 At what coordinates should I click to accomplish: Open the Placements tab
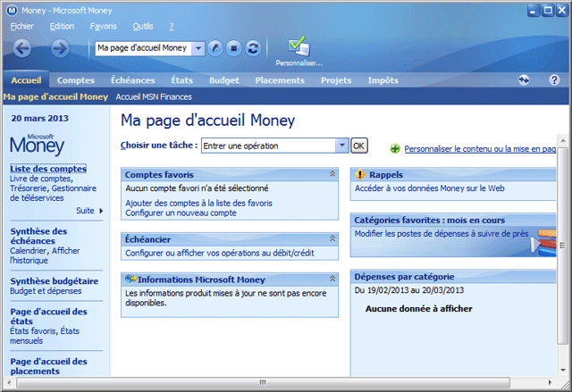pyautogui.click(x=280, y=80)
